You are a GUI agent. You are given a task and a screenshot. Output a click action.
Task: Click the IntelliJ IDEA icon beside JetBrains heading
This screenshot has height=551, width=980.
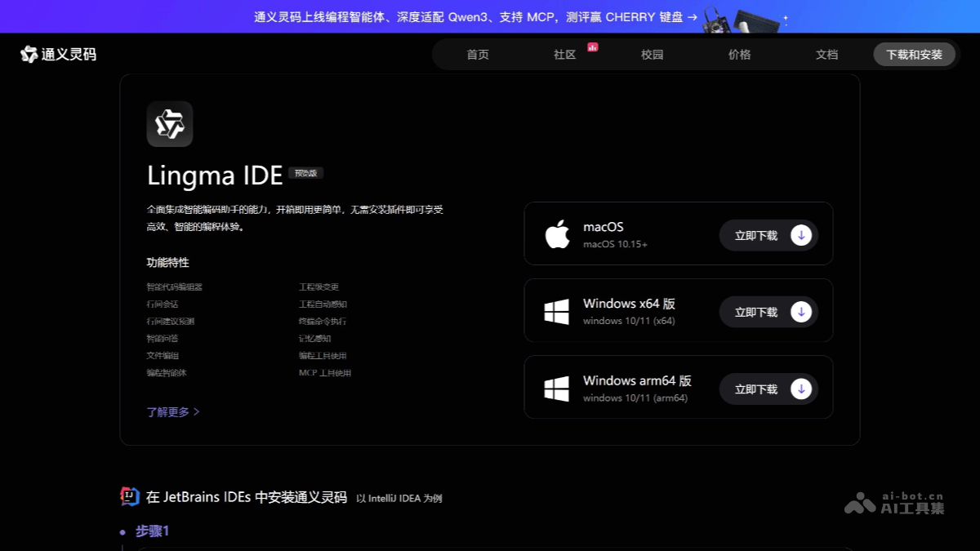click(x=130, y=497)
